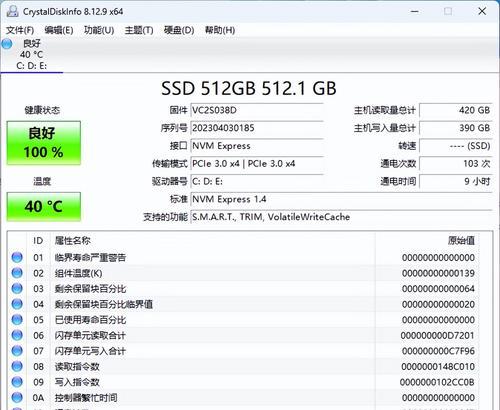Select the 已使用寿命百分比 row

click(x=243, y=320)
